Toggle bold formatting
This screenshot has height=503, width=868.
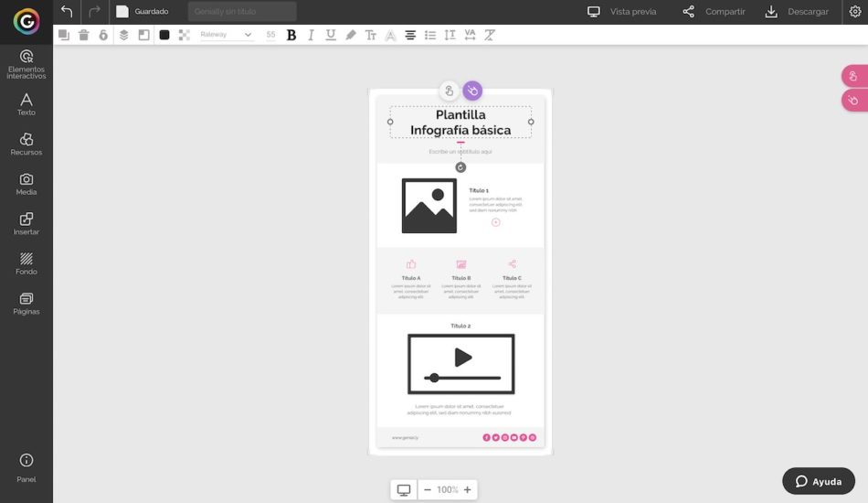(291, 35)
